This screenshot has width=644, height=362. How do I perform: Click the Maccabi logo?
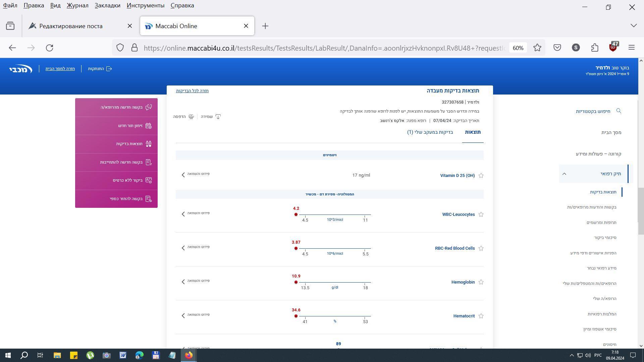coord(21,69)
